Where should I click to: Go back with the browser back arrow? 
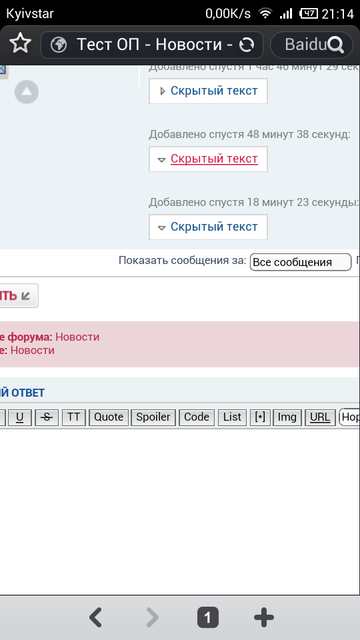[x=96, y=617]
